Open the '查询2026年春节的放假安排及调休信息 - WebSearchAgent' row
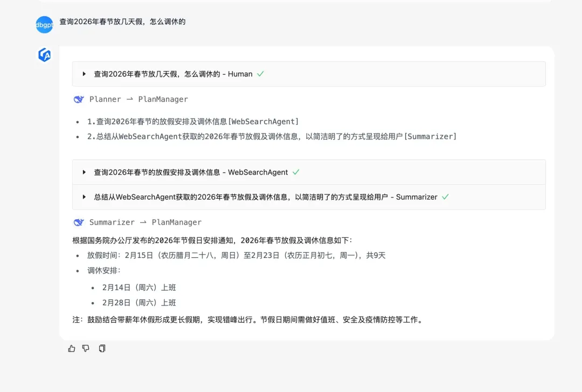Image resolution: width=582 pixels, height=392 pixels. point(309,172)
